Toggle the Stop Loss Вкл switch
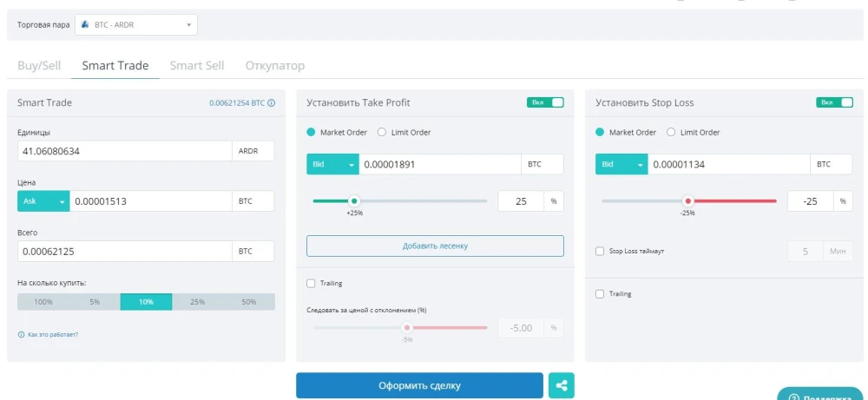868x400 pixels. click(x=834, y=102)
